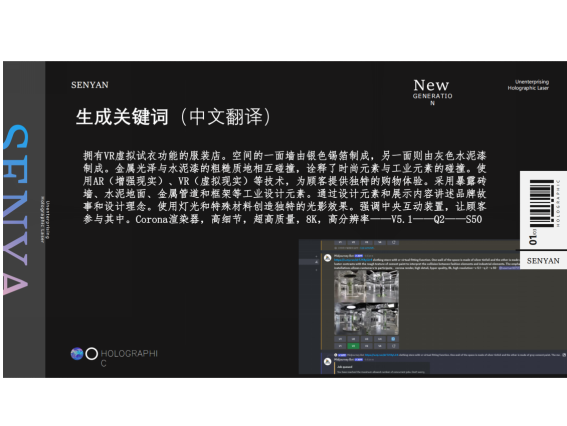Viewport: 567px width, 426px height.
Task: Click the SENYAN label on the white tag
Action: point(543,261)
